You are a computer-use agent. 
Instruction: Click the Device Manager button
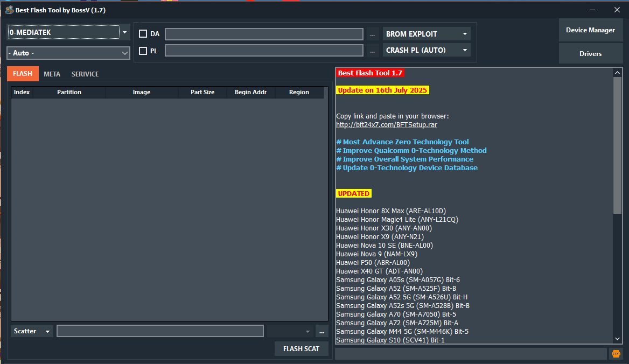[591, 30]
